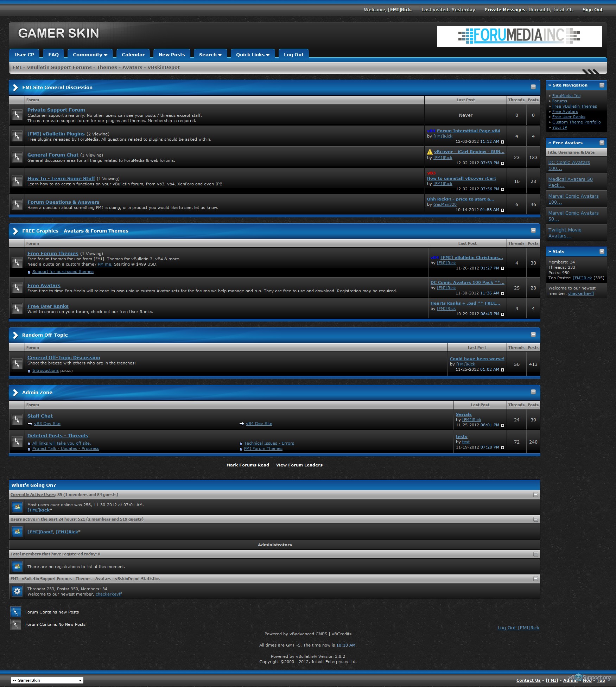Click the chackerkeyff member link in Stats

pyautogui.click(x=581, y=293)
